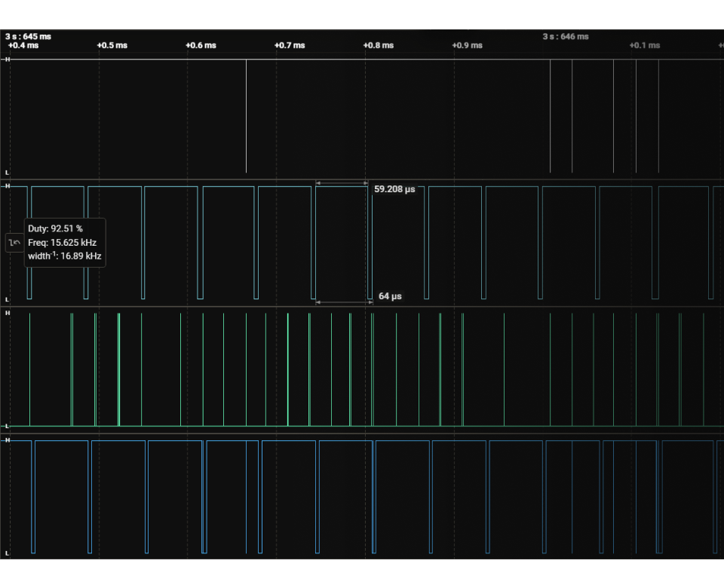This screenshot has width=724, height=588.
Task: Click the L level label of bottom channel
Action: click(8, 553)
